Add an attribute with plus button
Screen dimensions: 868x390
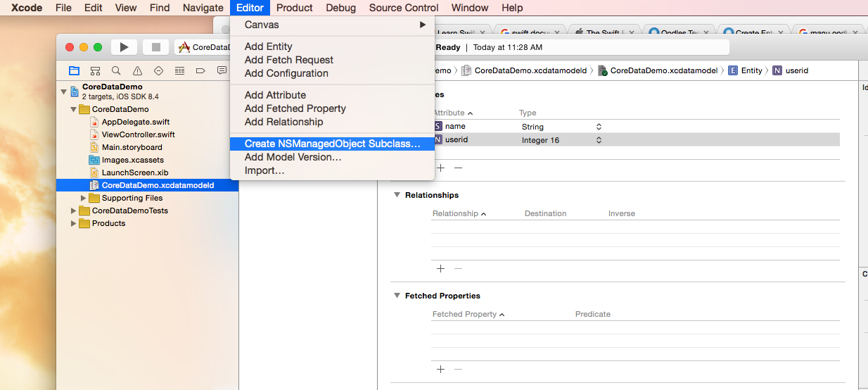[441, 168]
